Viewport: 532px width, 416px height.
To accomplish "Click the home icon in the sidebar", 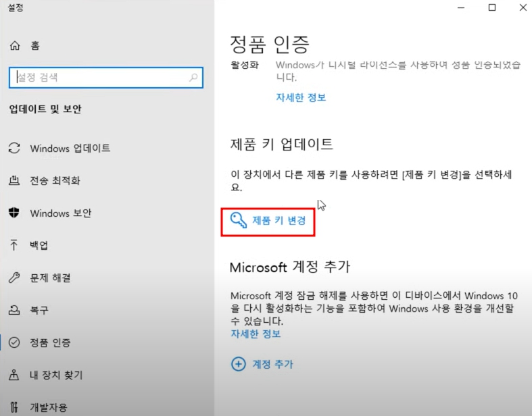I will [15, 45].
